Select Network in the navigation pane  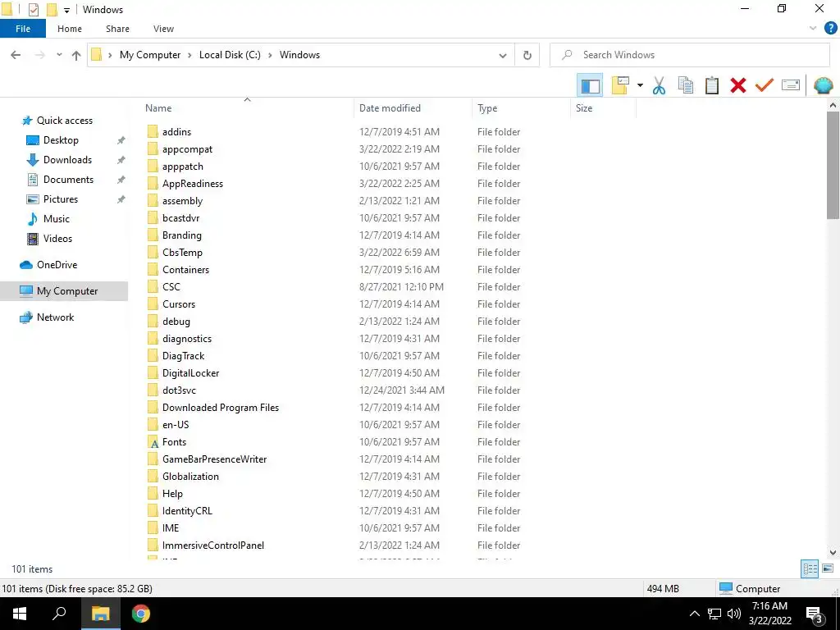[x=55, y=317]
